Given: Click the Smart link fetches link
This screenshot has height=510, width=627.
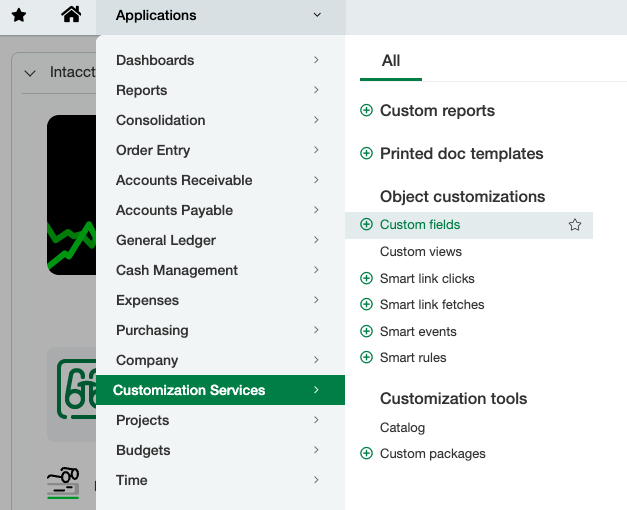Looking at the screenshot, I should [432, 305].
